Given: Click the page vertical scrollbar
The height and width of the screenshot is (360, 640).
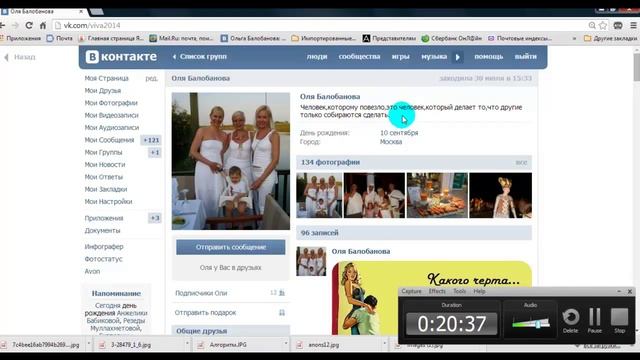Looking at the screenshot, I should (x=637, y=67).
